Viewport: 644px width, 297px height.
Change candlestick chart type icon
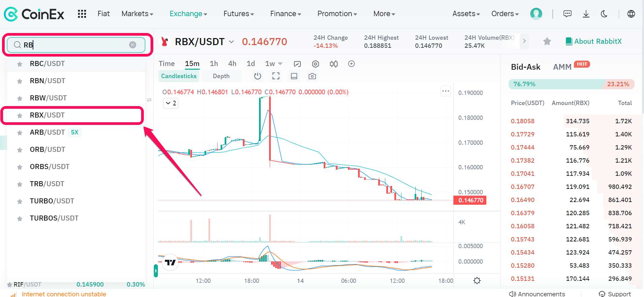coord(333,64)
